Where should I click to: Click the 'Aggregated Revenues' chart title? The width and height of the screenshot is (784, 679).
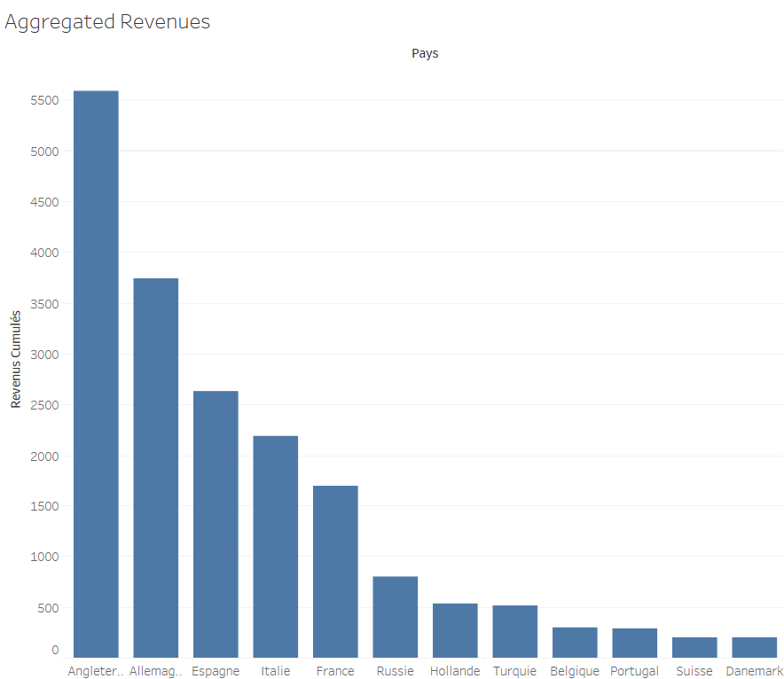tap(107, 22)
